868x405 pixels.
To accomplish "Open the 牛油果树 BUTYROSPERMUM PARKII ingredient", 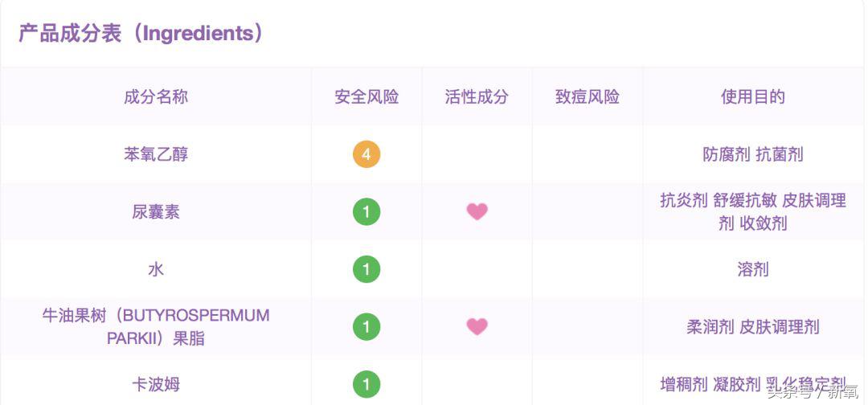I will (x=156, y=327).
